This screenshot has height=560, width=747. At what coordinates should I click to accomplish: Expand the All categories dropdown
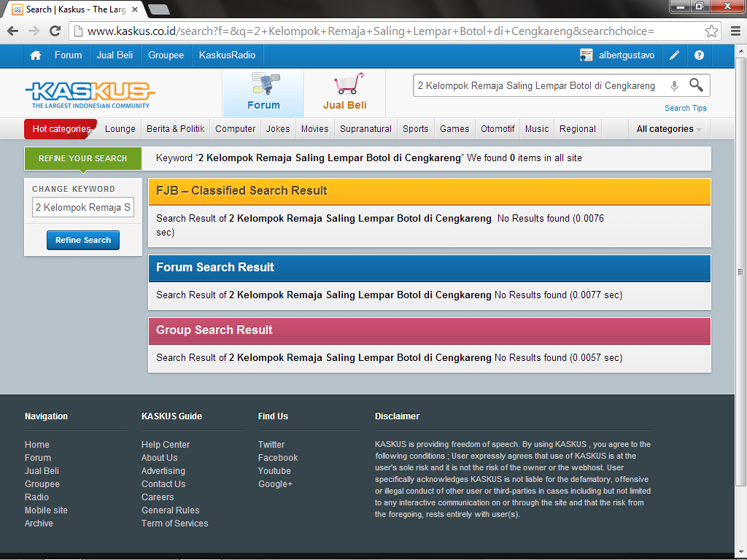tap(668, 129)
